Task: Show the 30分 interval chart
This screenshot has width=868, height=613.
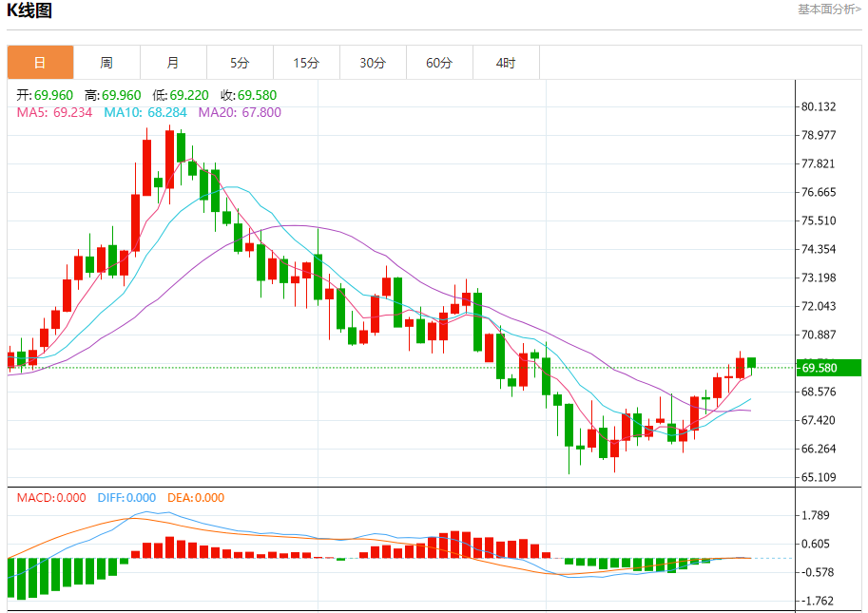Action: (373, 63)
